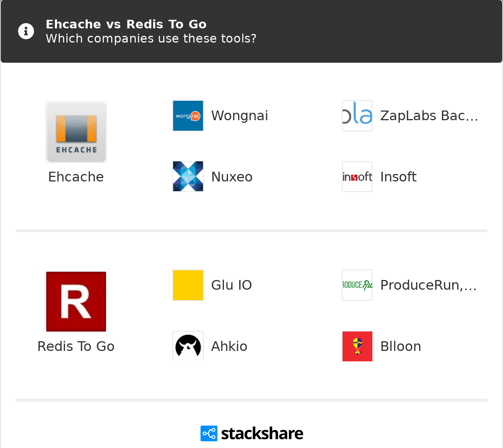Click the StackShare share icon
503x448 pixels.
pos(209,433)
